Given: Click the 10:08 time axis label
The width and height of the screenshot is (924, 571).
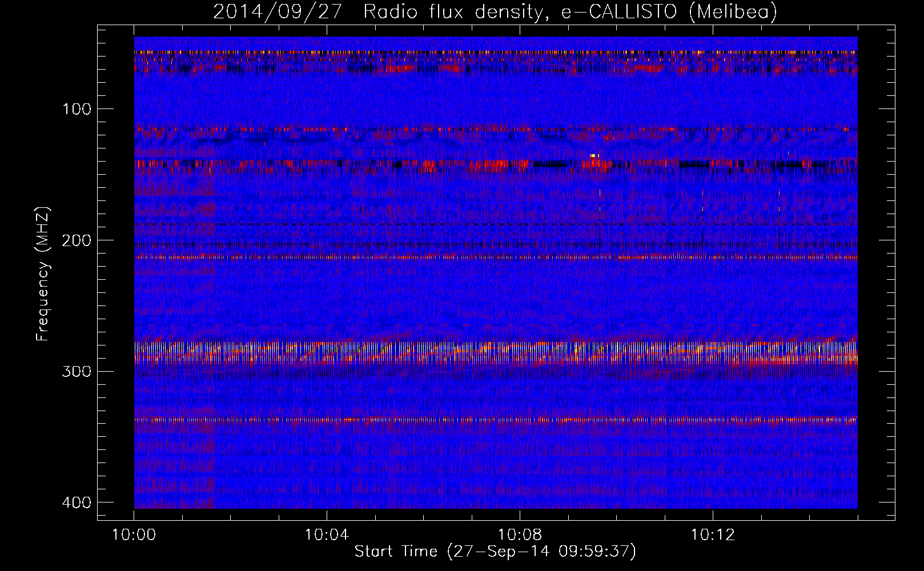Looking at the screenshot, I should [x=520, y=535].
